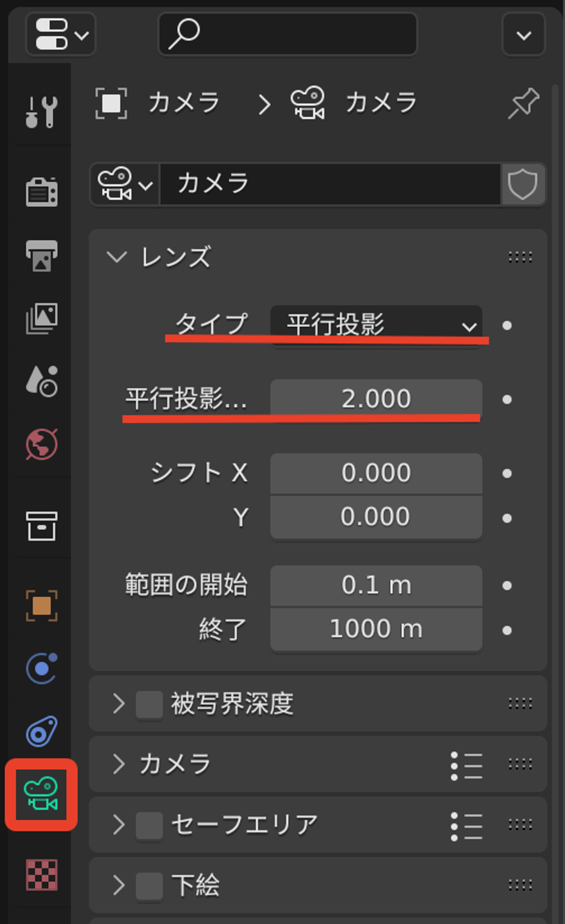Click the properties search field
Image resolution: width=565 pixels, height=924 pixels.
click(288, 34)
